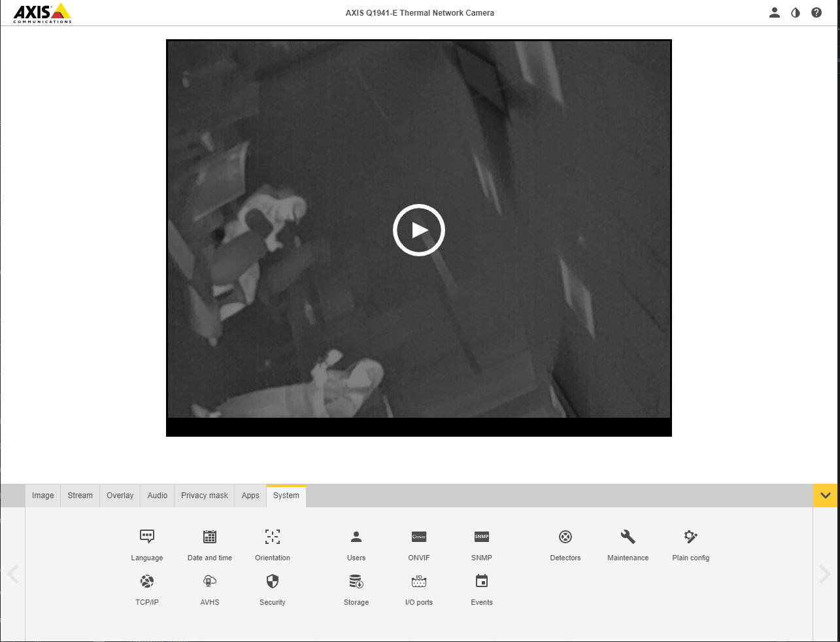840x642 pixels.
Task: Open the Users management icon
Action: pyautogui.click(x=356, y=537)
